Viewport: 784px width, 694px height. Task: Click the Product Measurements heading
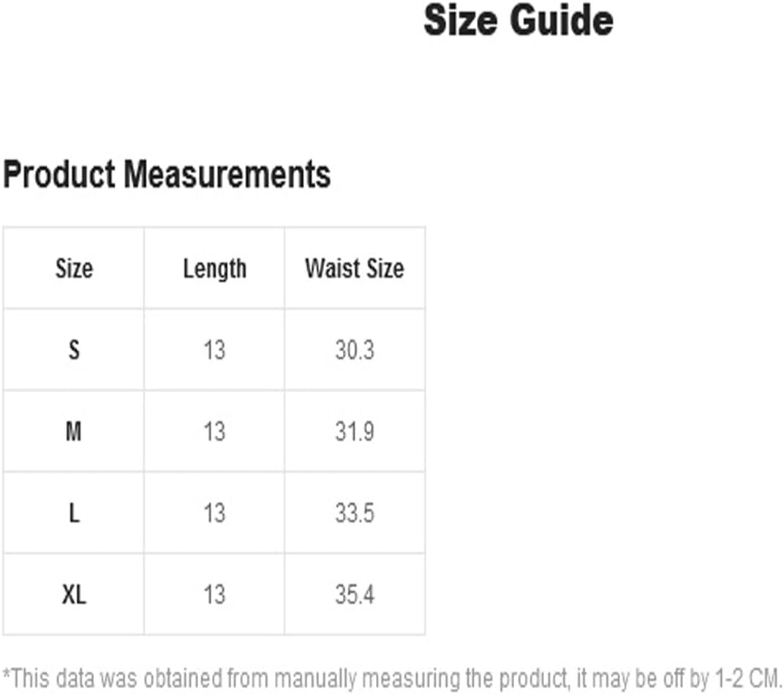point(167,175)
